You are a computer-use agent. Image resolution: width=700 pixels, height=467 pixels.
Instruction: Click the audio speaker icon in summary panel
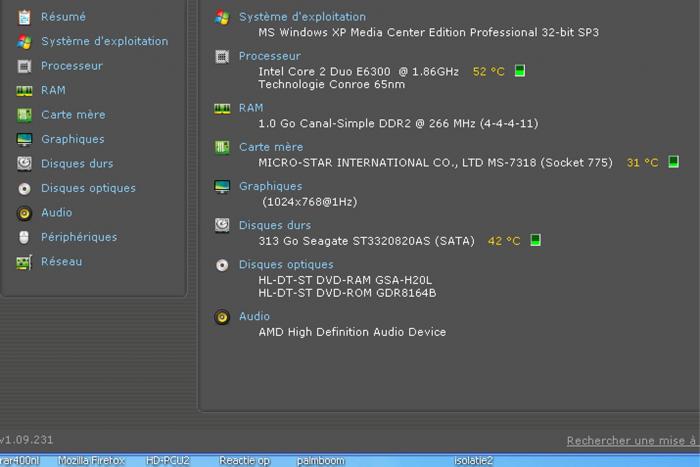222,317
